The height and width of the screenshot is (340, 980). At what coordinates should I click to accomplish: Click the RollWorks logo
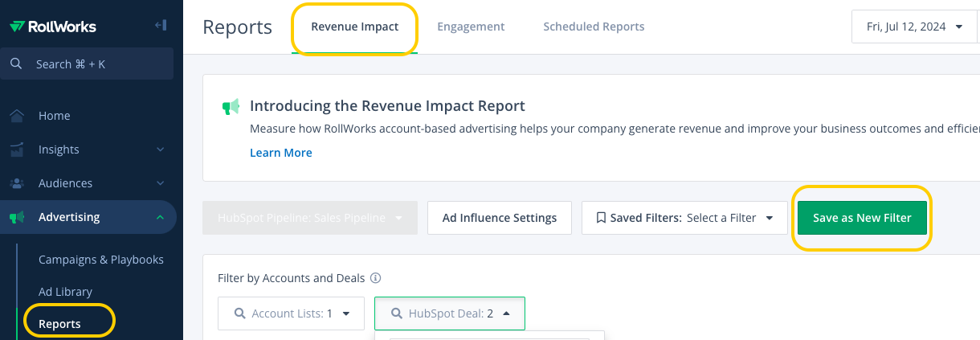[53, 27]
